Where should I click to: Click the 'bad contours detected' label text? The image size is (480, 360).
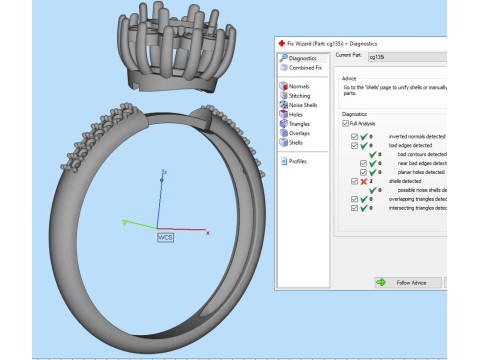click(x=422, y=154)
